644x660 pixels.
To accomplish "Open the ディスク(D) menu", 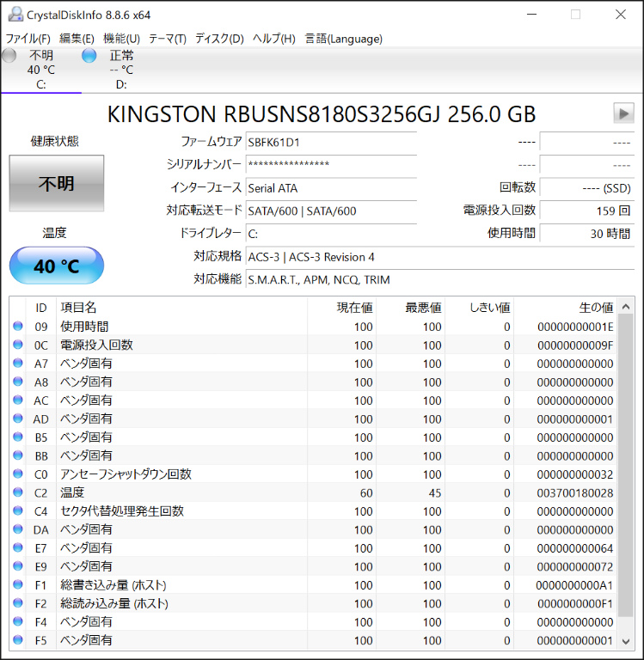I will point(219,39).
